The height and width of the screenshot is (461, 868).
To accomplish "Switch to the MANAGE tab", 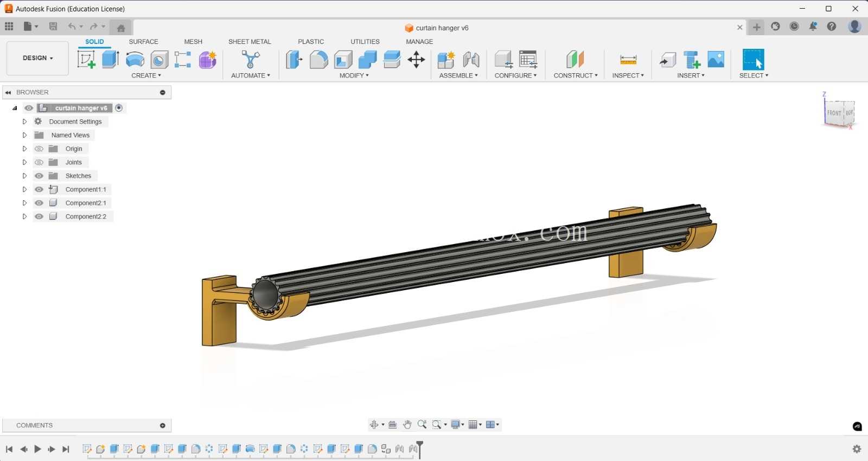I will click(419, 42).
